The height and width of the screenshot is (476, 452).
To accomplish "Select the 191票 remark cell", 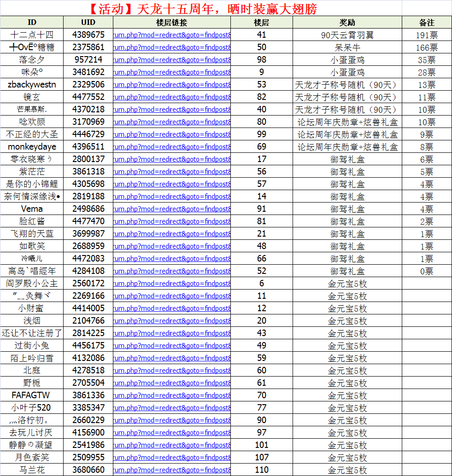I will coord(427,35).
